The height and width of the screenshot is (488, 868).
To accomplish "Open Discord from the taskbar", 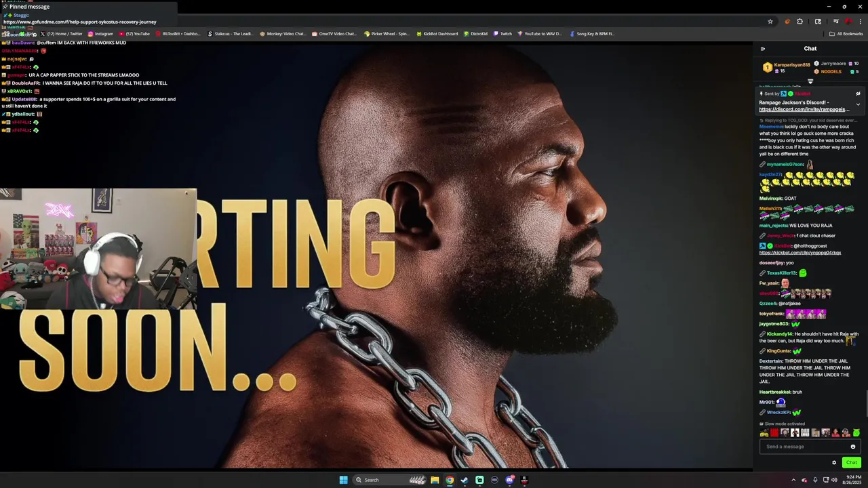I will 509,480.
